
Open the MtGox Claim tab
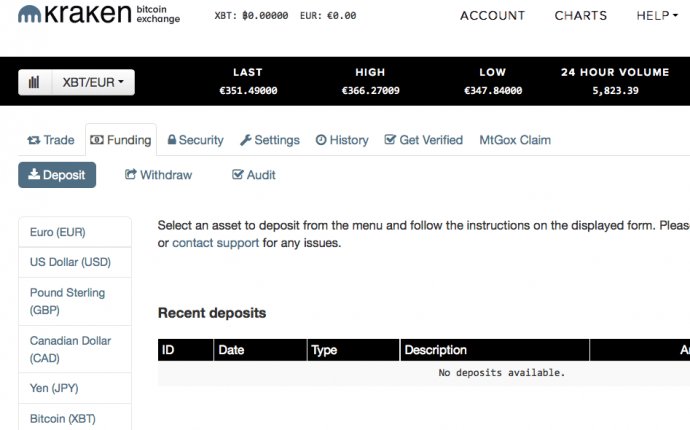[x=515, y=140]
